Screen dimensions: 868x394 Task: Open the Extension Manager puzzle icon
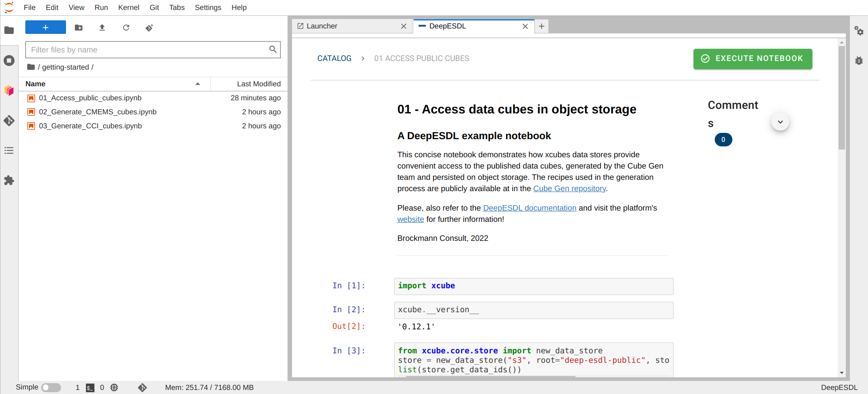tap(9, 181)
